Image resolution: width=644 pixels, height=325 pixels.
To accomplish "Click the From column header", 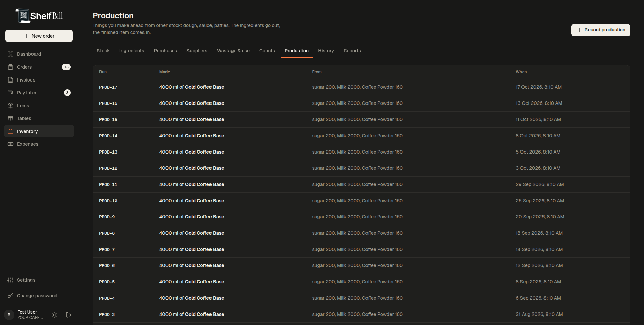I will point(317,72).
